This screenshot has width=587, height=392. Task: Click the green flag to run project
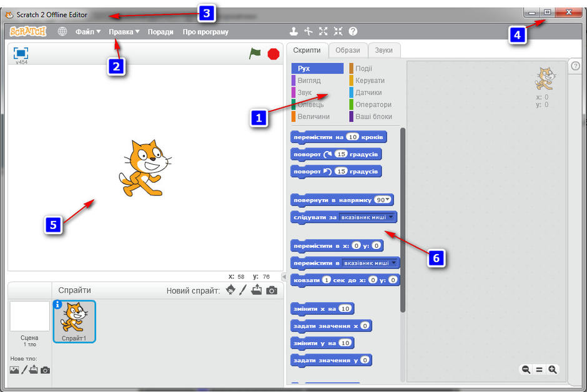tap(255, 54)
